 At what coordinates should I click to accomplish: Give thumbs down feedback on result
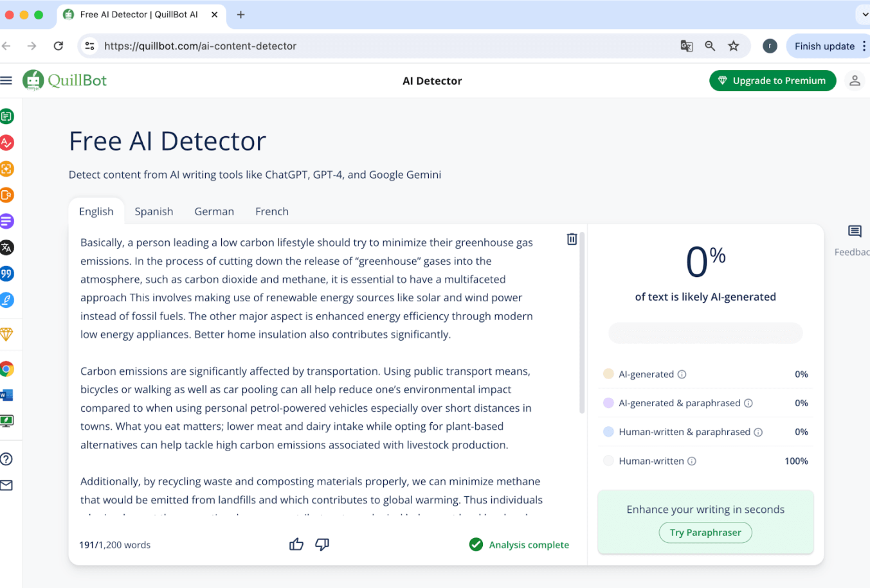click(x=322, y=544)
